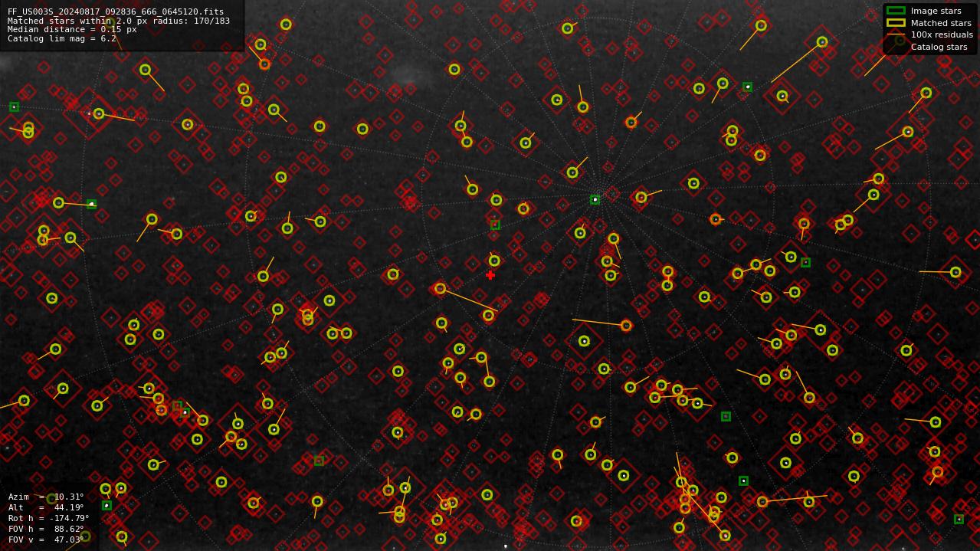Click the green Image stars legend box
The width and height of the screenshot is (980, 551).
click(895, 11)
